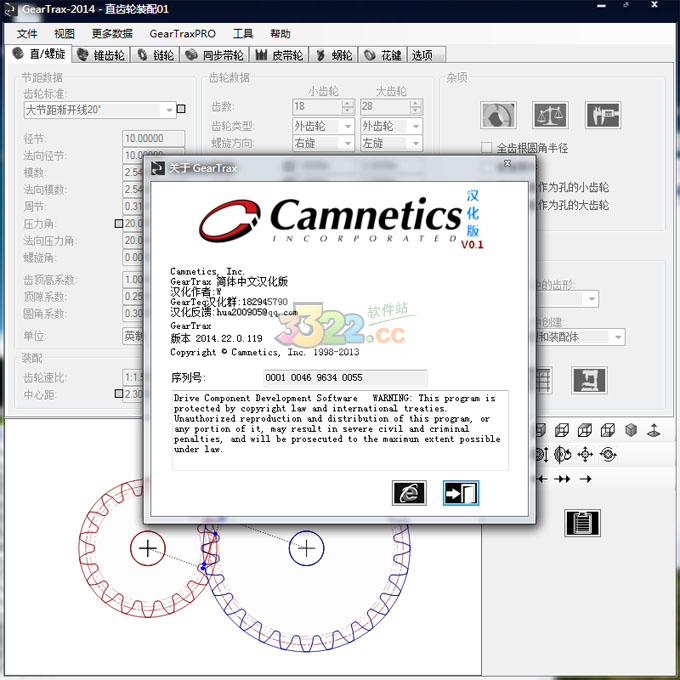Click the 汉化群:182945790 text
Viewport: 680px width, 680px height.
pyautogui.click(x=246, y=301)
